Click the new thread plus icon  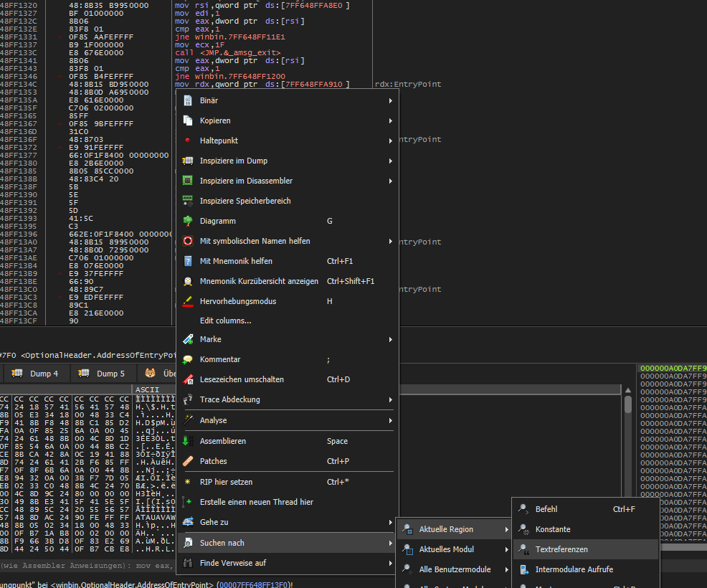(188, 502)
